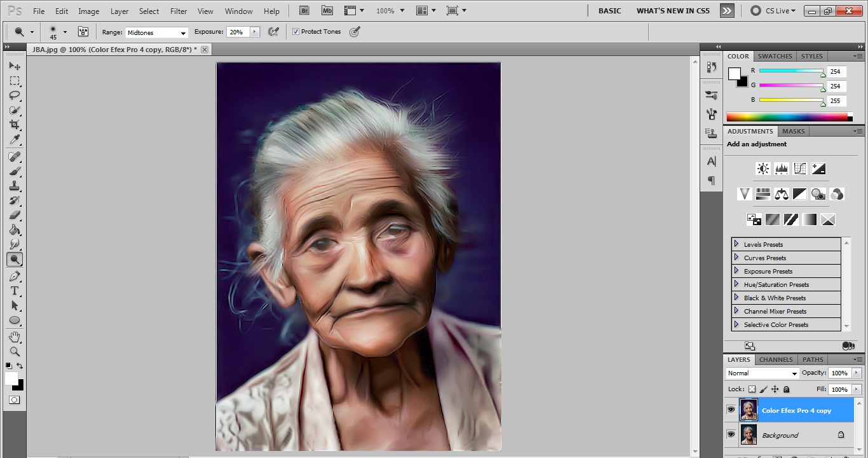
Task: Select the Lasso tool
Action: (15, 95)
